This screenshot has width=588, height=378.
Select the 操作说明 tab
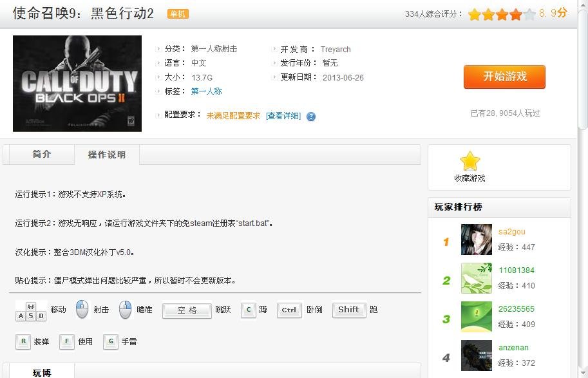(x=107, y=155)
